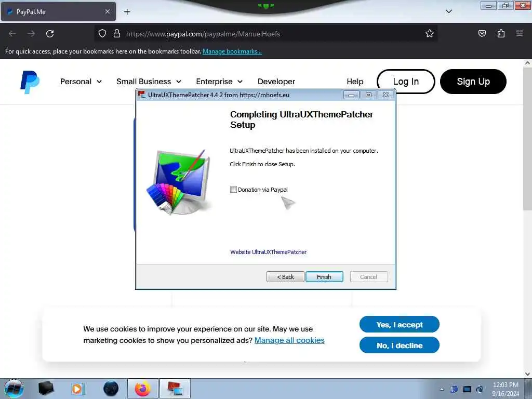This screenshot has width=532, height=399.
Task: Open the list all tabs chevron
Action: click(x=448, y=11)
